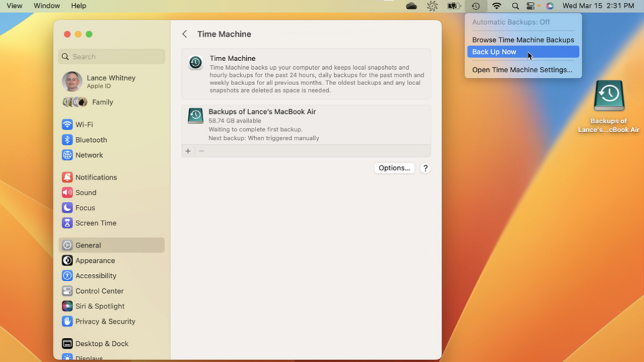Screen dimensions: 644x362
Task: Open Control Center from menu bar
Action: [531, 6]
